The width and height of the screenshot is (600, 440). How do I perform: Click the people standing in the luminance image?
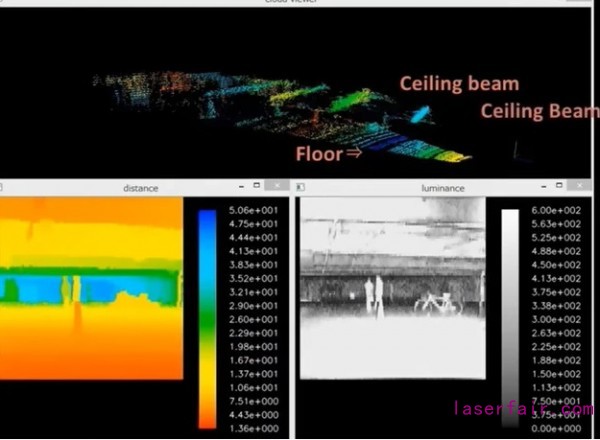[x=374, y=297]
